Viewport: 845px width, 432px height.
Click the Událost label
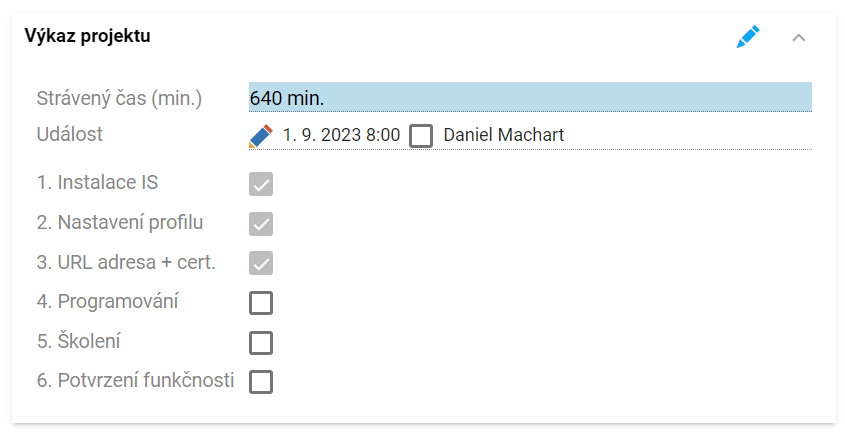[70, 134]
